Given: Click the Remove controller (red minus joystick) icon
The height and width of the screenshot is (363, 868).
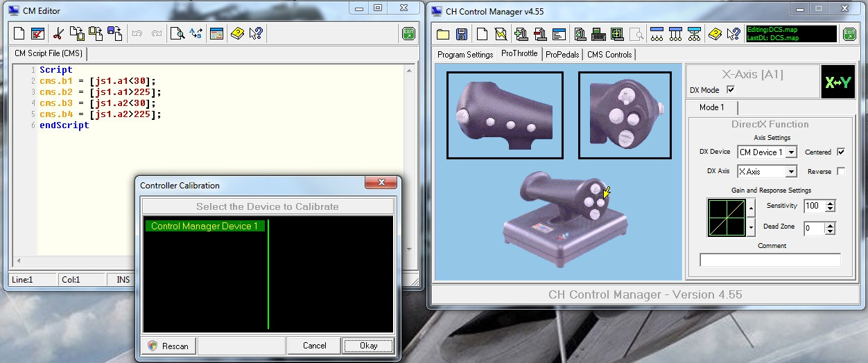Looking at the screenshot, I should (x=540, y=34).
